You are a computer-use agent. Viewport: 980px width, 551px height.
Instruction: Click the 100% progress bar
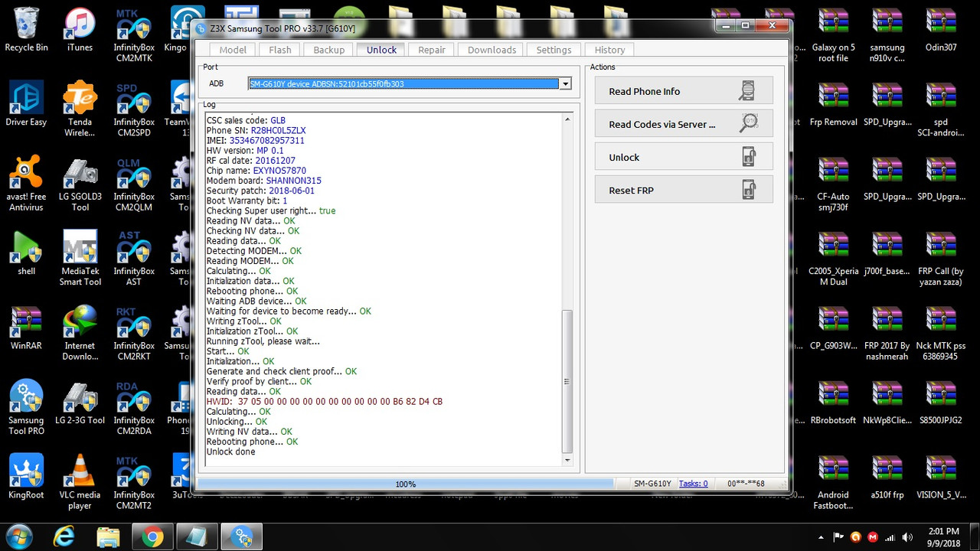[x=406, y=484]
